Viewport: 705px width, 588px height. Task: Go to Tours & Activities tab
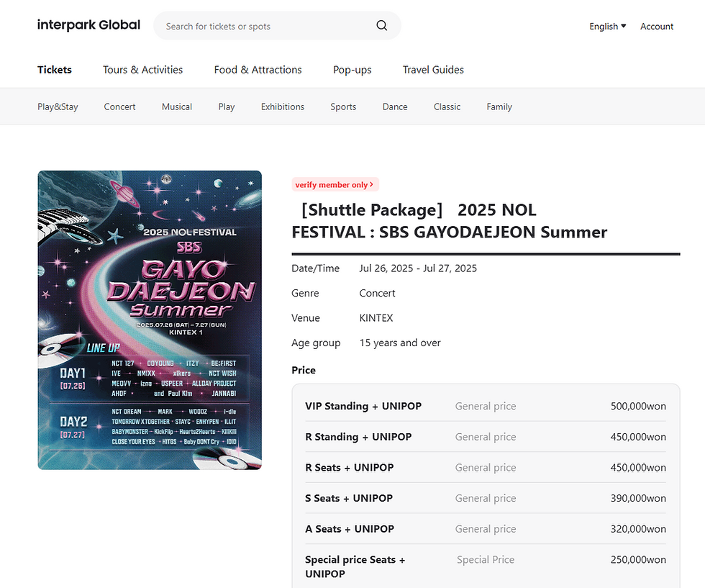pos(142,70)
